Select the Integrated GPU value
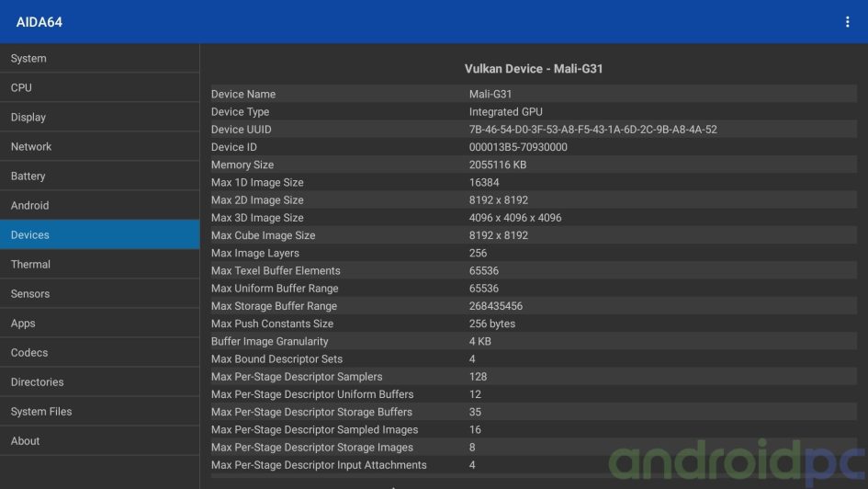Image resolution: width=868 pixels, height=489 pixels. point(506,112)
